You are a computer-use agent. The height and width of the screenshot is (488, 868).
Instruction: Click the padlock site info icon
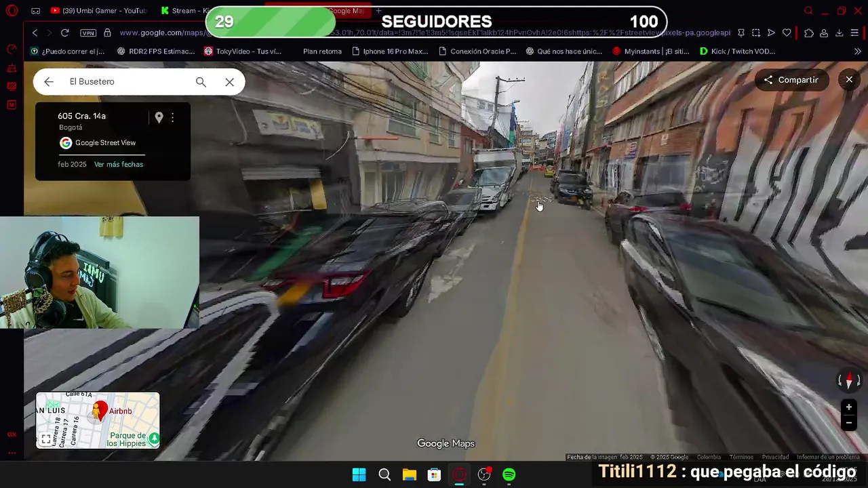[107, 33]
